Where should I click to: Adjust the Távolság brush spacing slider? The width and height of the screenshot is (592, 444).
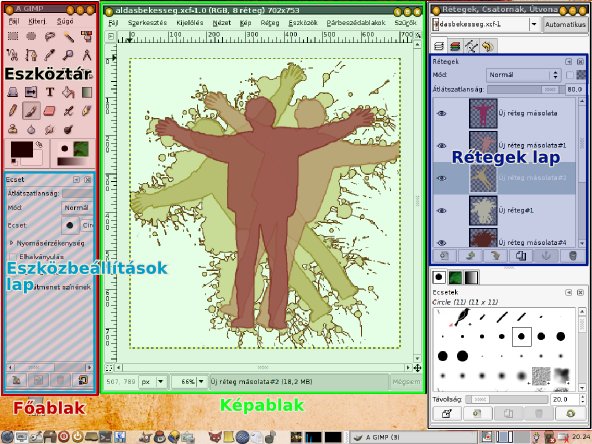(x=507, y=399)
